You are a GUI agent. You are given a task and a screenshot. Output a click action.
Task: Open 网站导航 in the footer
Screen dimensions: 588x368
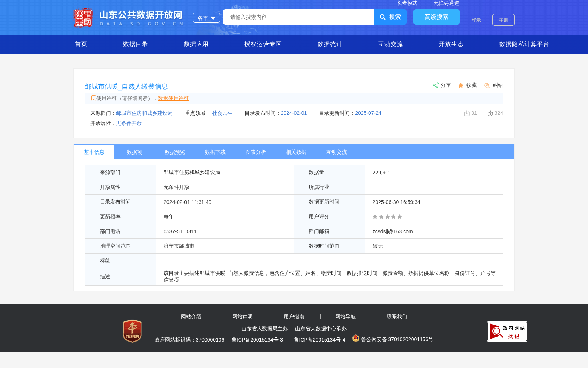point(345,316)
